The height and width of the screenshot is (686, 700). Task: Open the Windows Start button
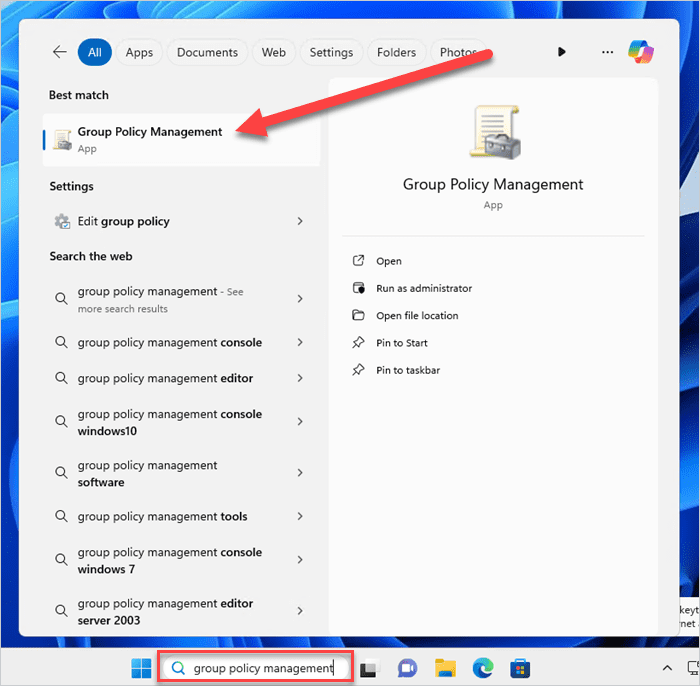(141, 668)
